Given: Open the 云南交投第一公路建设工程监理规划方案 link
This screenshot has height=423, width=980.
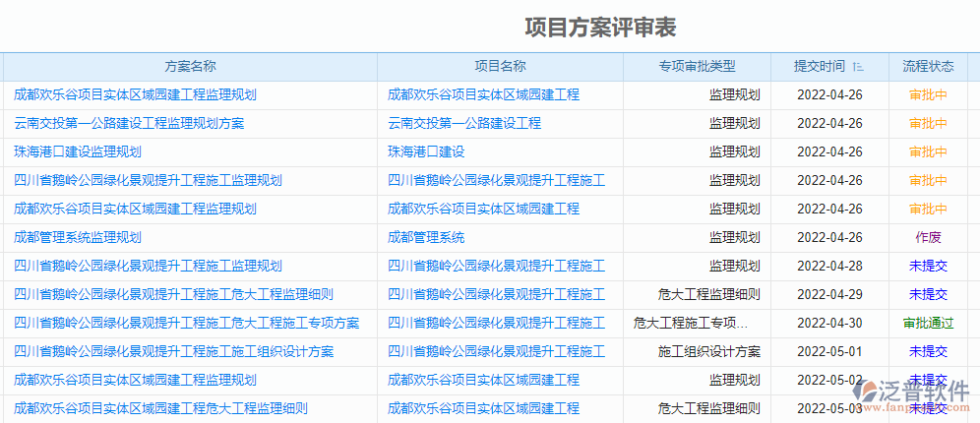Looking at the screenshot, I should tap(129, 124).
